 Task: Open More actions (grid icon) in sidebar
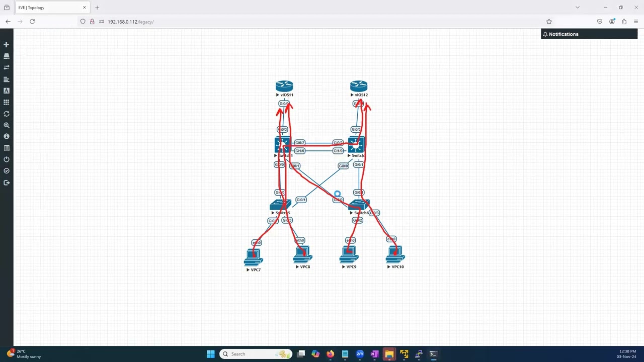click(x=7, y=102)
